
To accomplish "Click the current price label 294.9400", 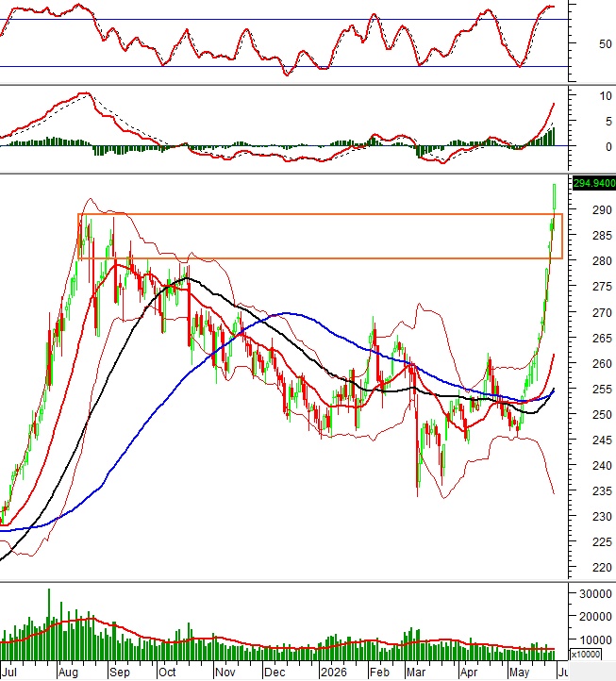I will click(x=594, y=183).
